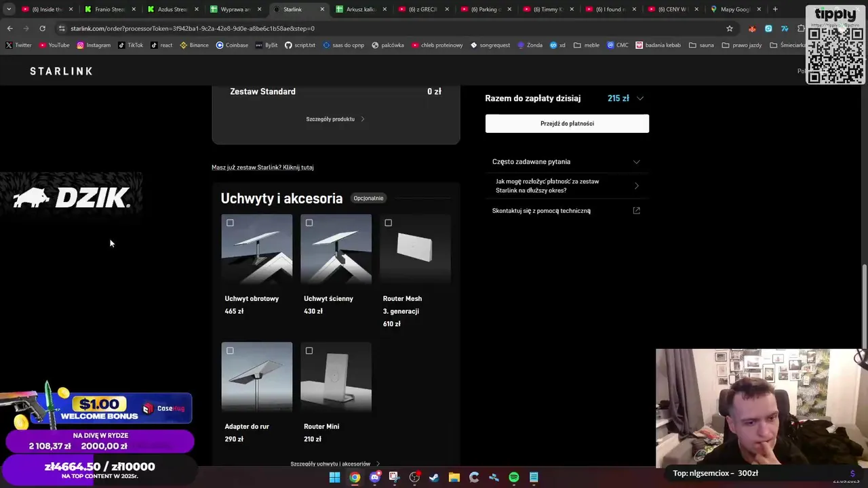Image resolution: width=868 pixels, height=488 pixels.
Task: Open the Szczegóły produktu link
Action: tap(335, 119)
